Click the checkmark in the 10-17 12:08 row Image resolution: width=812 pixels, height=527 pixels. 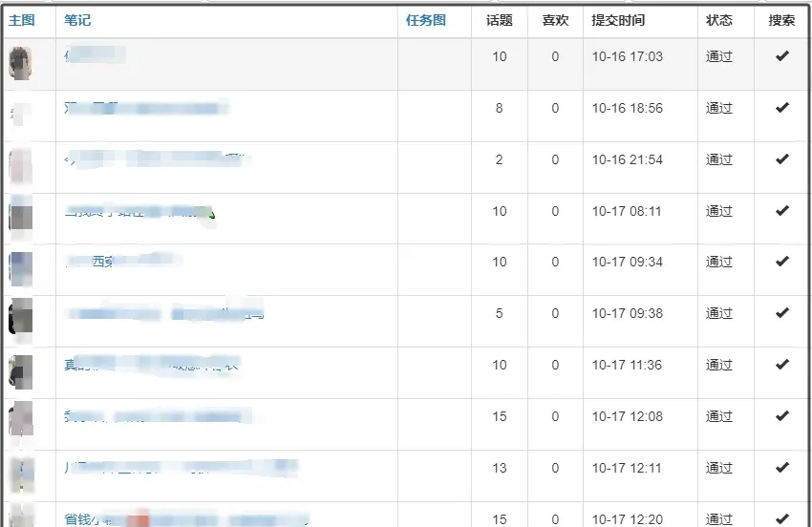point(782,416)
